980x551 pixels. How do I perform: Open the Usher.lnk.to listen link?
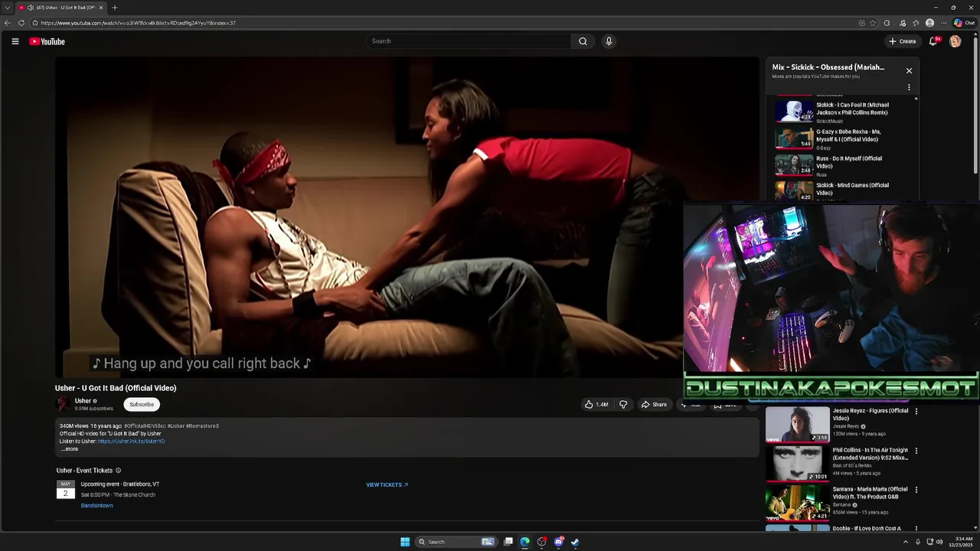[x=131, y=442]
